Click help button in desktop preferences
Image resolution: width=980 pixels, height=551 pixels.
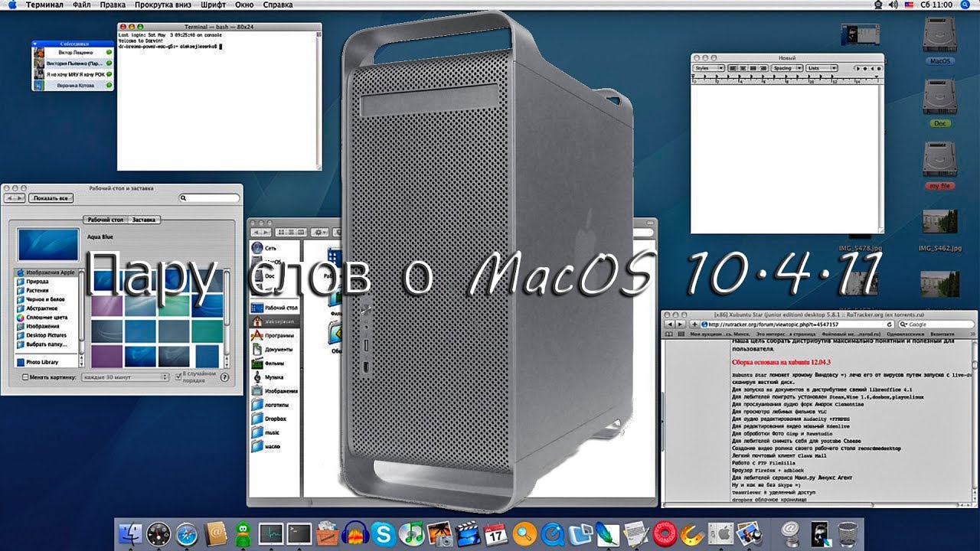(224, 377)
